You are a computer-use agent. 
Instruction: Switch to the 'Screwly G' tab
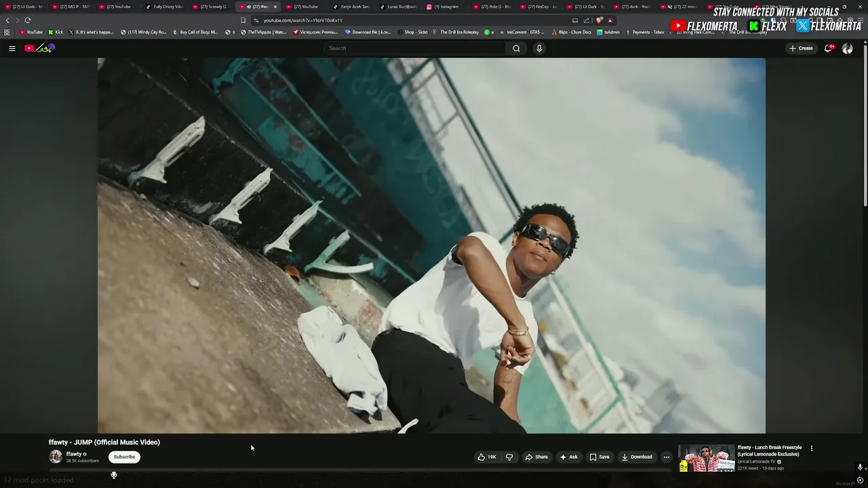point(210,7)
